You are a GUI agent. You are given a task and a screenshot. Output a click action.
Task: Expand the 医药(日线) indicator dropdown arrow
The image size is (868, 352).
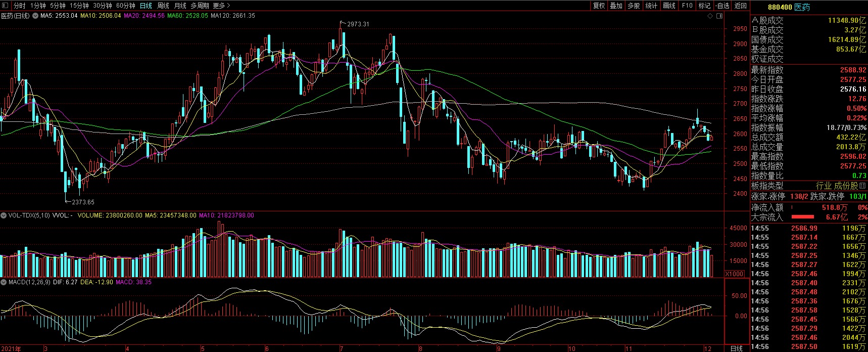coord(35,16)
